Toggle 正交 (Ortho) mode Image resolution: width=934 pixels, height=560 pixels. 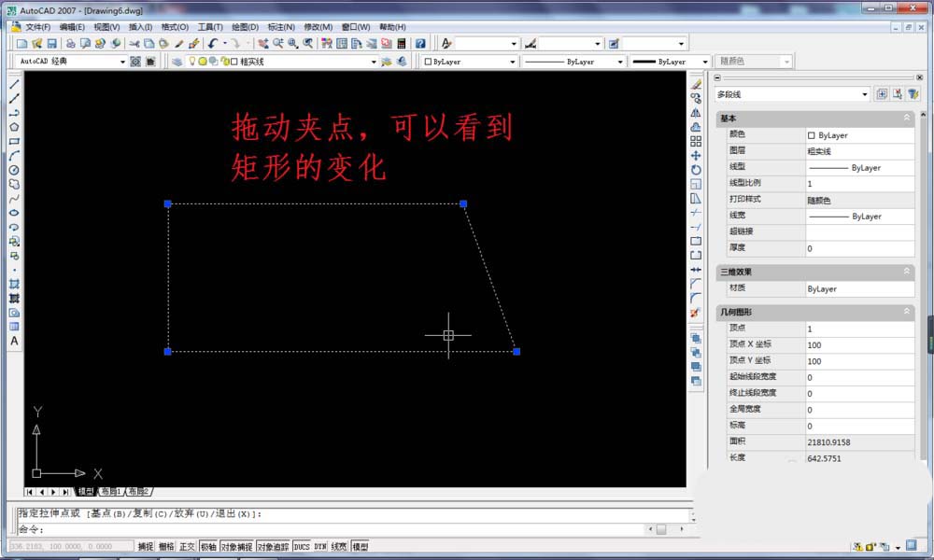(x=186, y=547)
